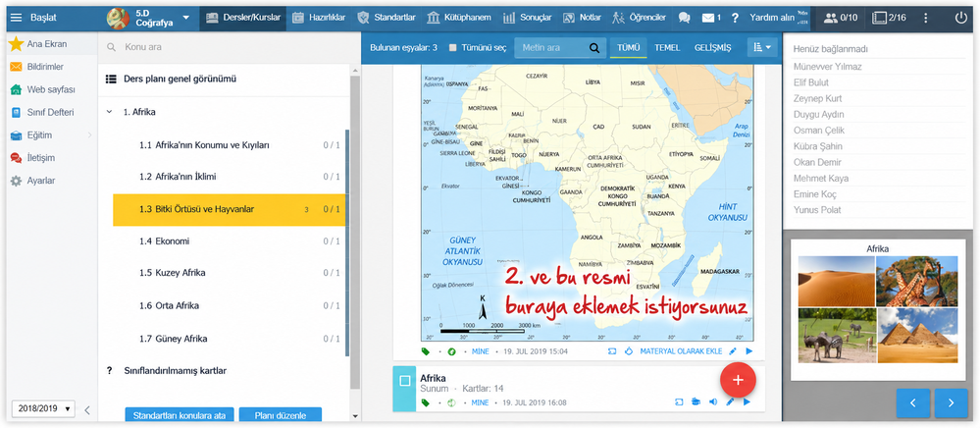Click the Planı düzenle button
The width and height of the screenshot is (980, 428).
click(280, 415)
